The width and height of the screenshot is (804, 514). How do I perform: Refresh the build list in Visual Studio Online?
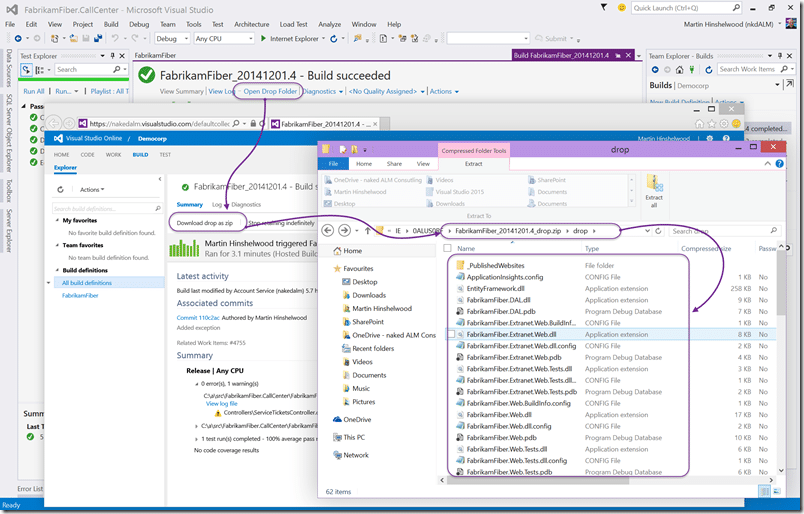point(61,189)
